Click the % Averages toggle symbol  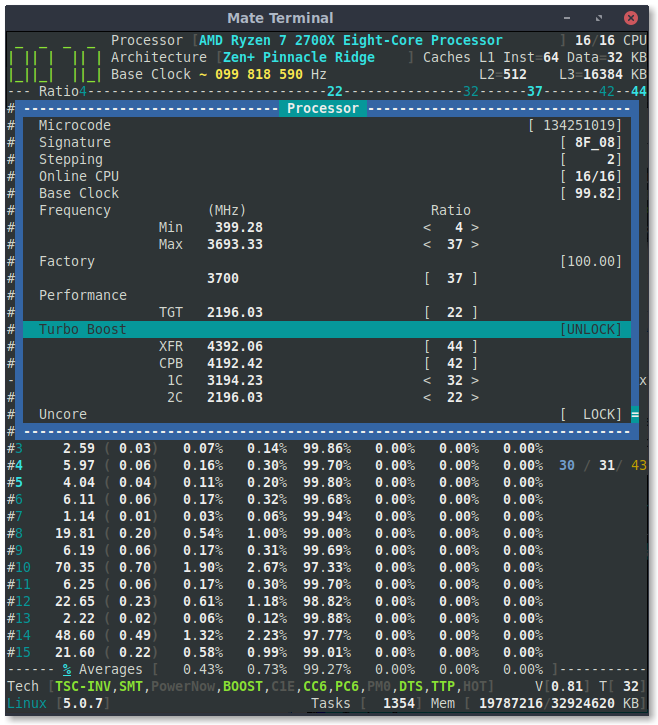pos(67,670)
